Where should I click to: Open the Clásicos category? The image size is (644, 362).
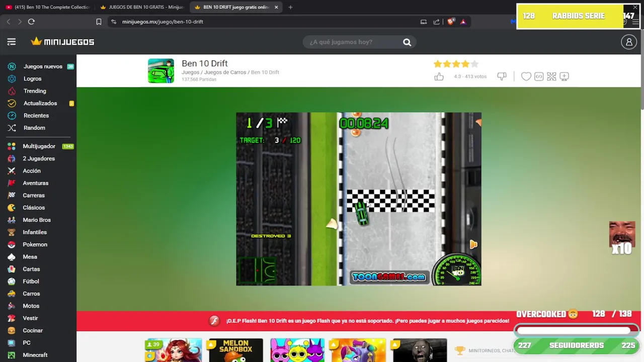34,208
